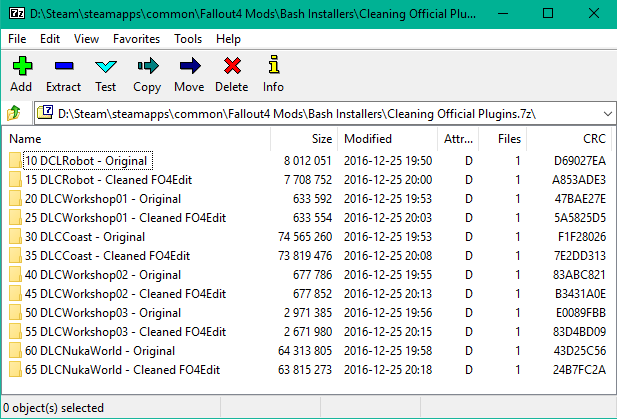Close the 7-Zip window
This screenshot has height=419, width=617.
594,14
